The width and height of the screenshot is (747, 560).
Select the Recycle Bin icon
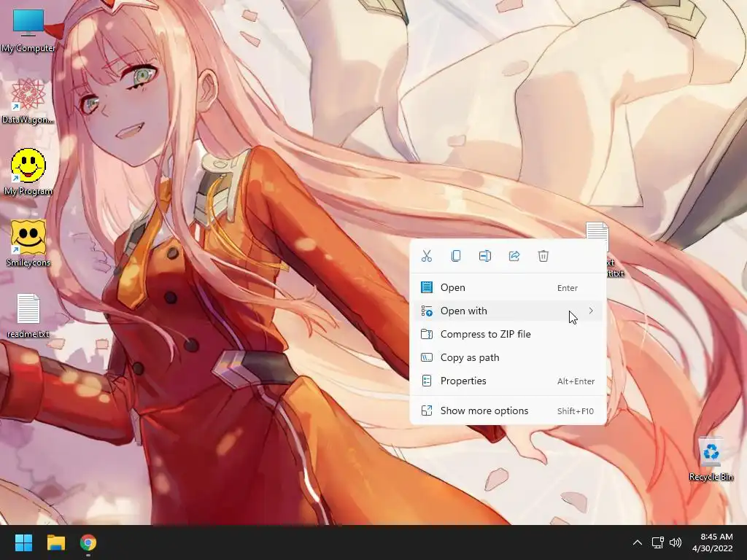pyautogui.click(x=711, y=459)
